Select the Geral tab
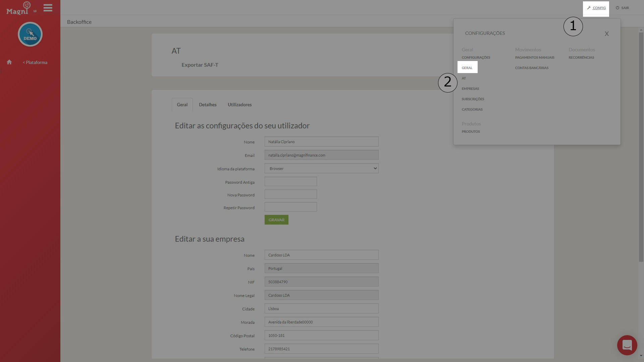This screenshot has height=362, width=644. point(182,105)
